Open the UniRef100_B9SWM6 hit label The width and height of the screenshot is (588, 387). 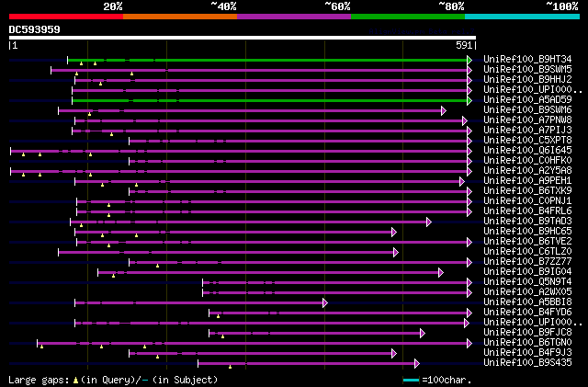click(x=527, y=110)
